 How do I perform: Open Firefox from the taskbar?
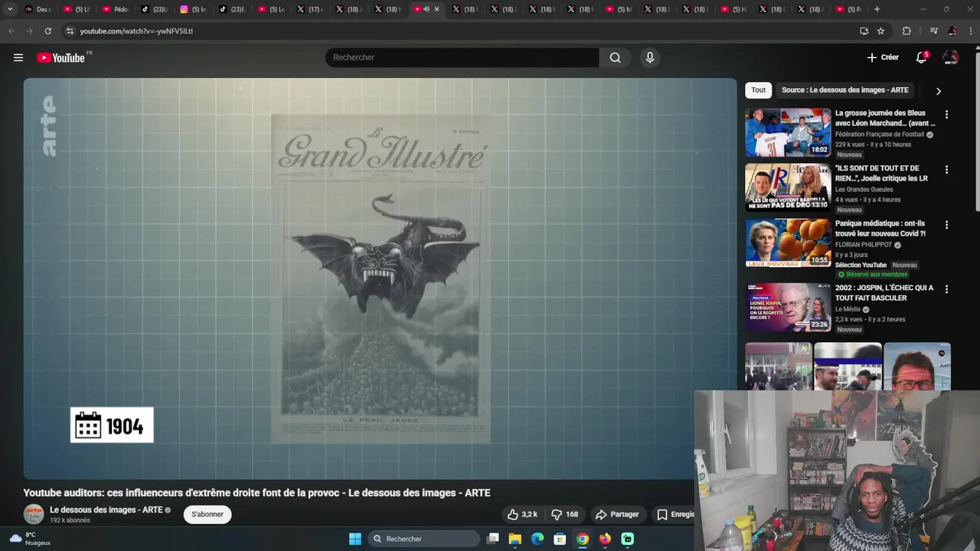point(605,539)
